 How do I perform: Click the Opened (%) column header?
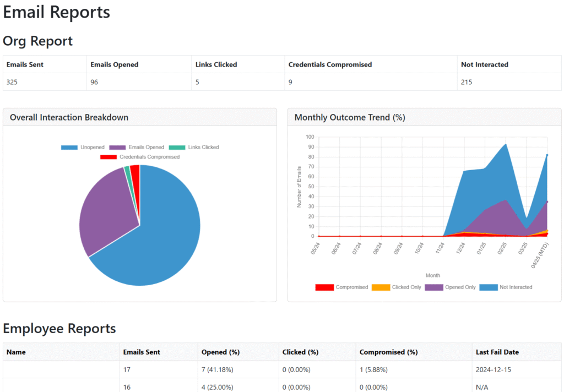tap(220, 352)
